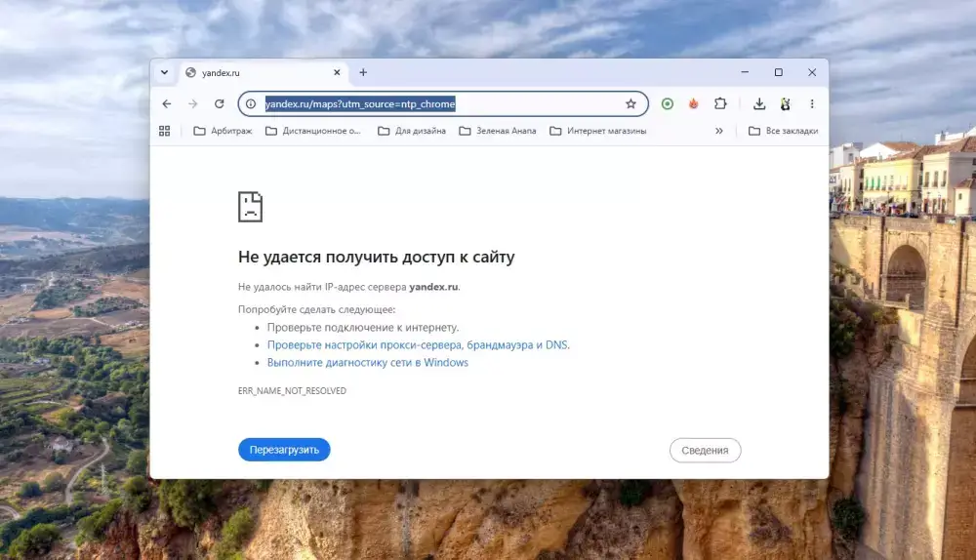Open the Арбитраж bookmark folder
The width and height of the screenshot is (976, 560).
click(x=223, y=131)
